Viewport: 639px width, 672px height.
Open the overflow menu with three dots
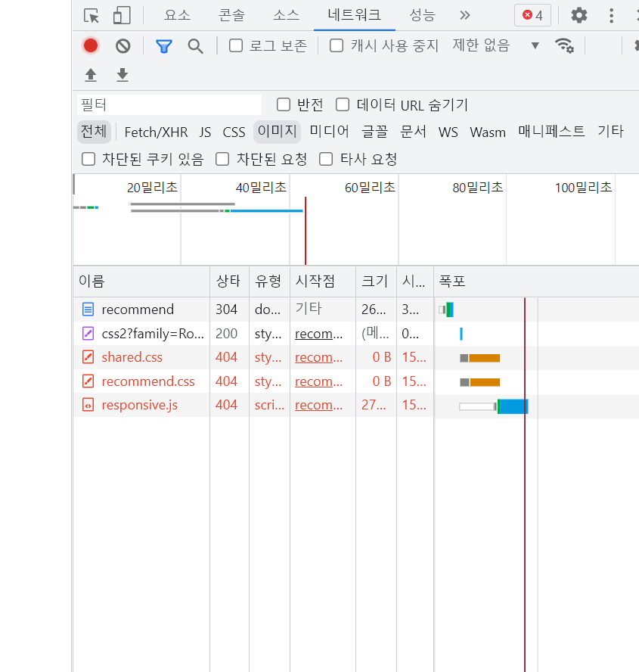(611, 14)
